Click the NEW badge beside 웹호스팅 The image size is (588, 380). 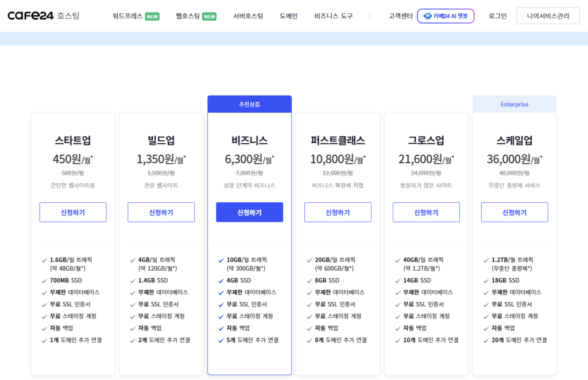point(209,16)
